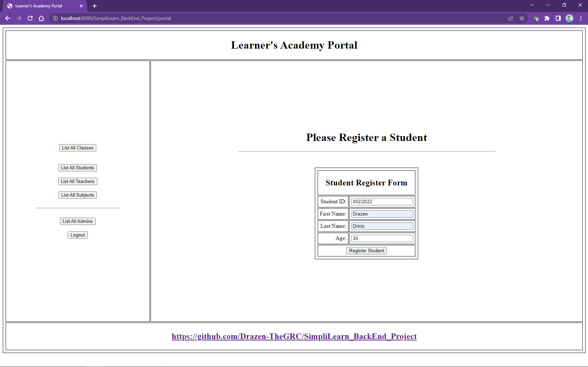Screen dimensions: 588x367
Task: Open a new browser tab
Action: [x=95, y=6]
